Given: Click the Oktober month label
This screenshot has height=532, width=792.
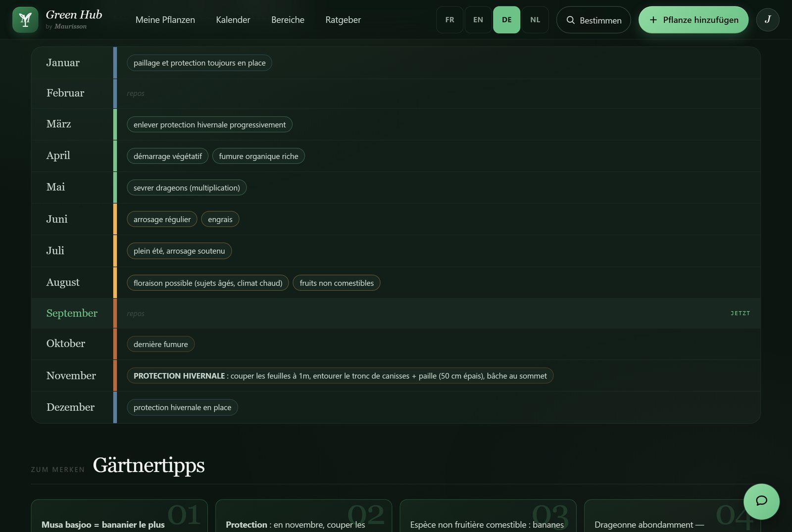Looking at the screenshot, I should 66,343.
